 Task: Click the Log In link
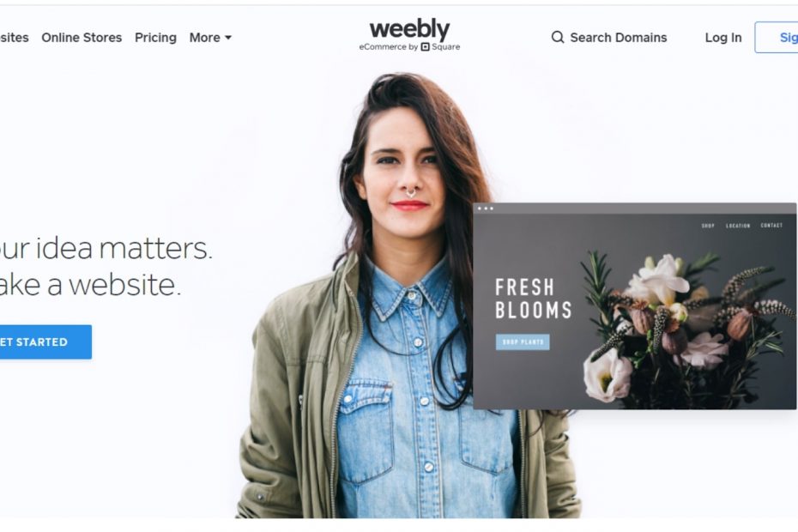point(723,38)
